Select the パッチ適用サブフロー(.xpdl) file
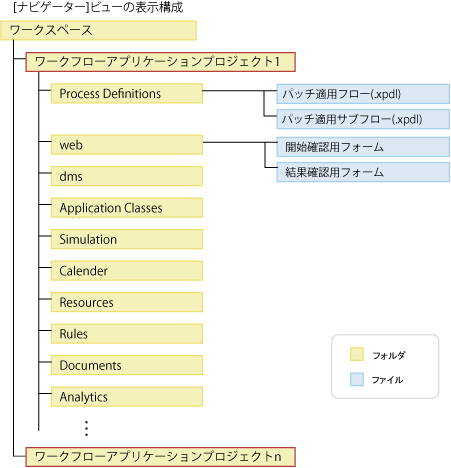451x468 pixels. [x=363, y=119]
